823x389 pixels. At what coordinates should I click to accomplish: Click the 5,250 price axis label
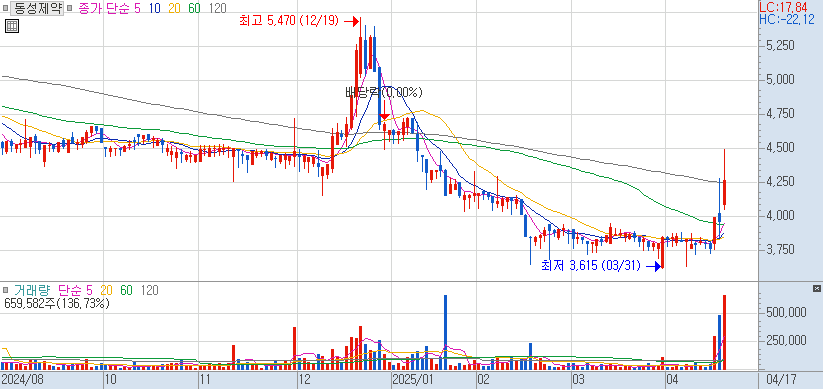pos(779,46)
